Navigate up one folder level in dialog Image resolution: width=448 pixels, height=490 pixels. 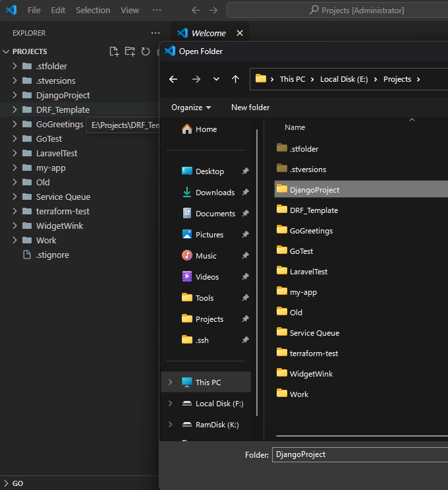pyautogui.click(x=235, y=79)
